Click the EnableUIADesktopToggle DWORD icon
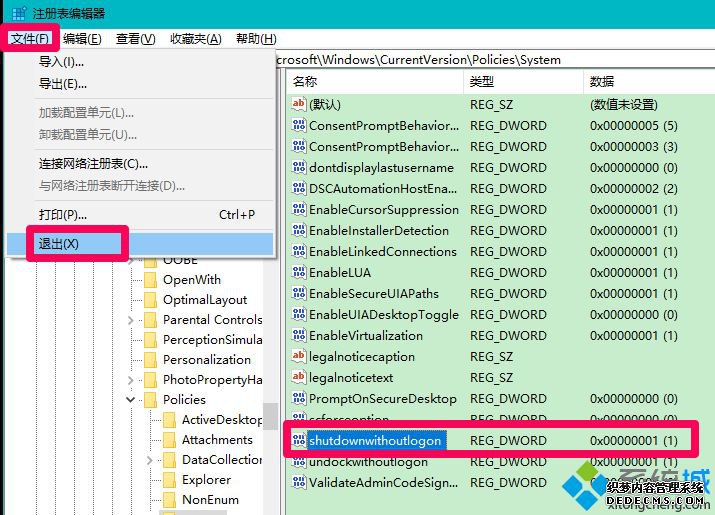 coord(299,314)
